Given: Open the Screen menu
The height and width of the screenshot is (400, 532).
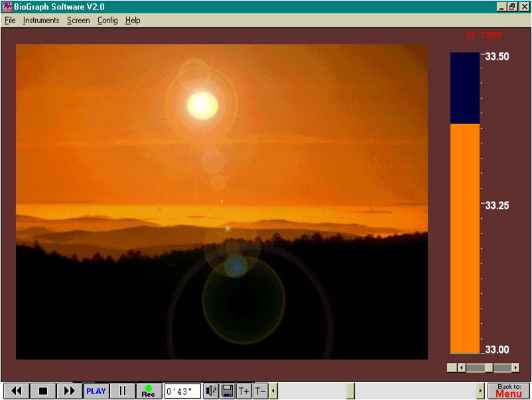Looking at the screenshot, I should tap(78, 21).
